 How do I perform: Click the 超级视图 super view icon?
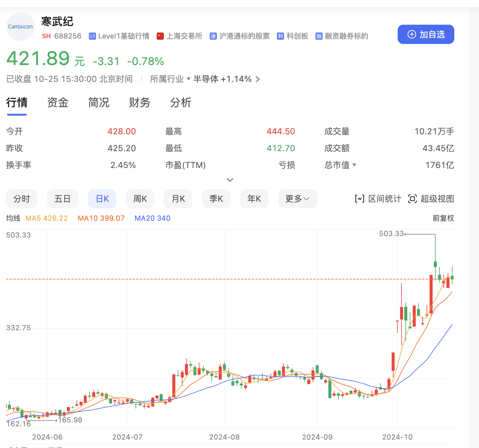412,199
